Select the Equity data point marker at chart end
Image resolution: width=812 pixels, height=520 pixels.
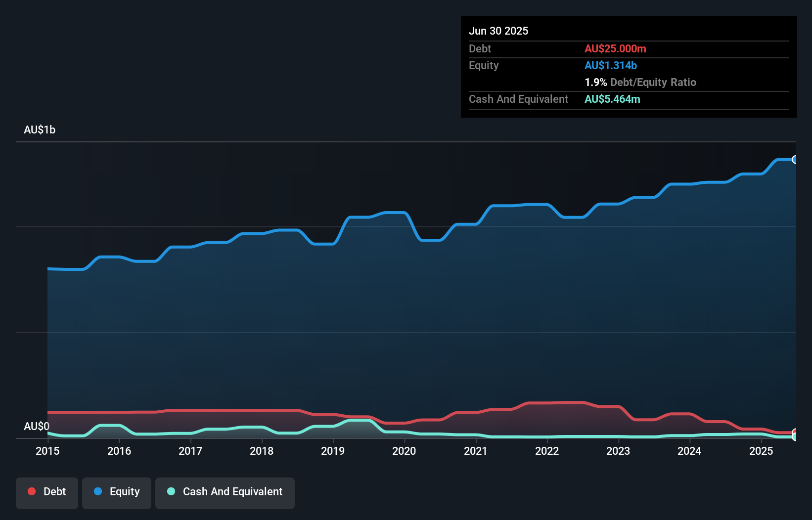[795, 159]
